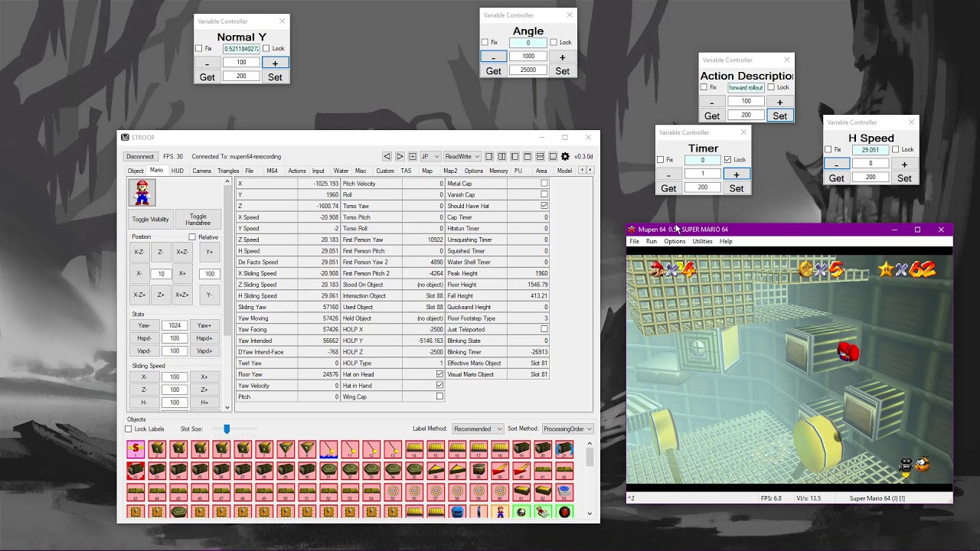980x551 pixels.
Task: Click Set in the H Speed controller
Action: tap(904, 178)
